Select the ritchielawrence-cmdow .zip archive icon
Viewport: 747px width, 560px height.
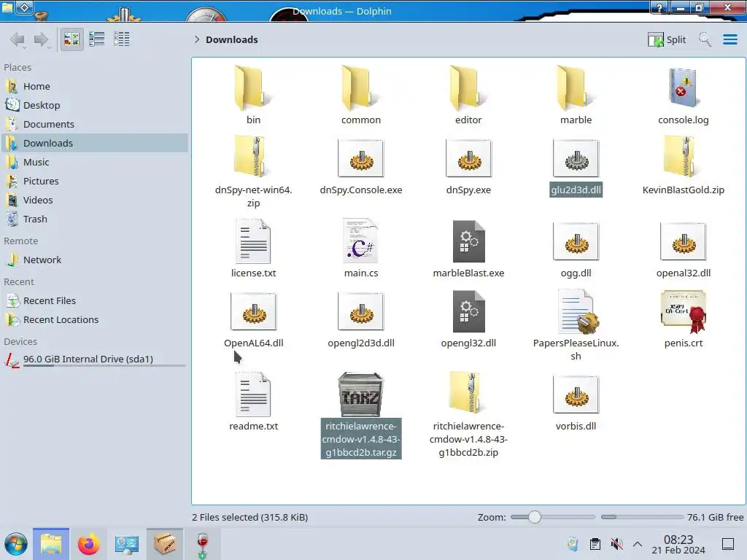point(467,392)
